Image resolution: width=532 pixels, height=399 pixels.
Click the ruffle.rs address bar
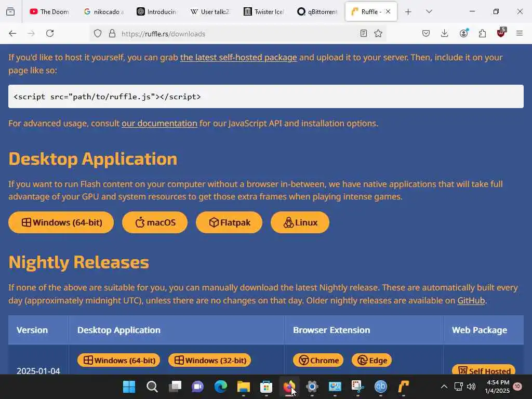pyautogui.click(x=237, y=34)
